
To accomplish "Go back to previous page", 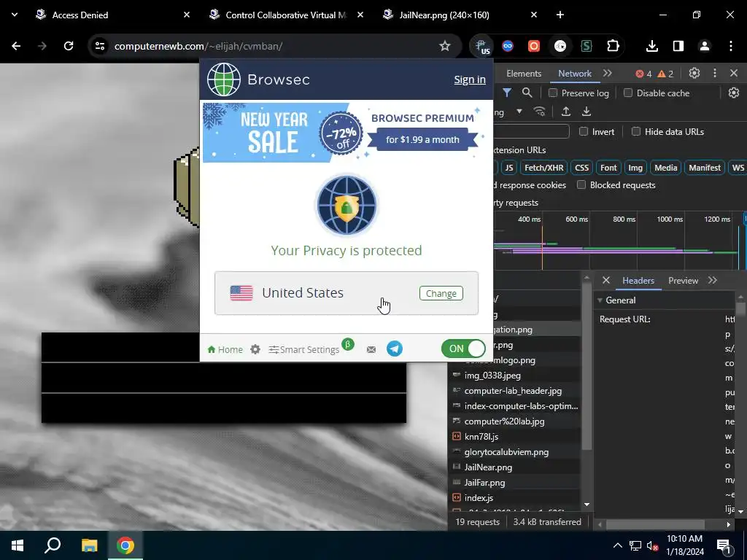I will [16, 46].
